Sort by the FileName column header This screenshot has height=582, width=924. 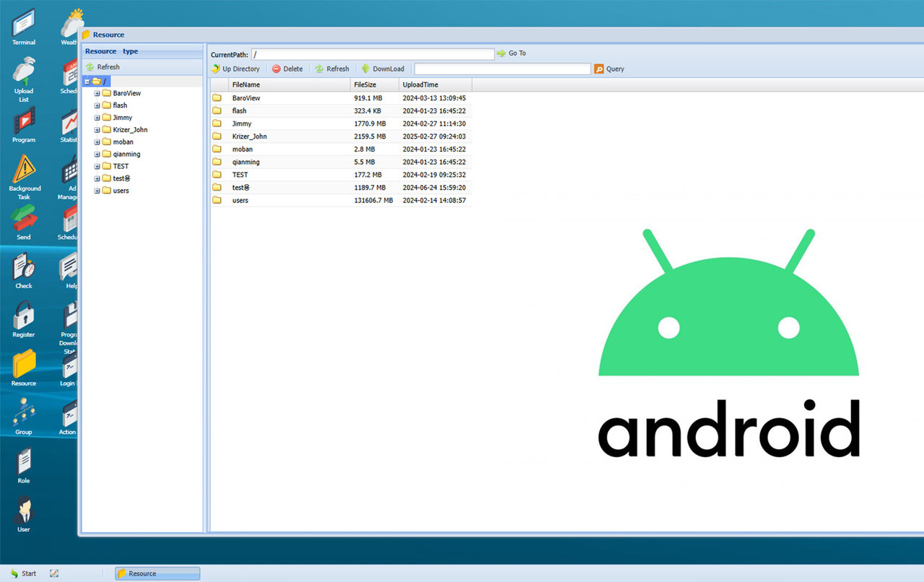coord(289,84)
